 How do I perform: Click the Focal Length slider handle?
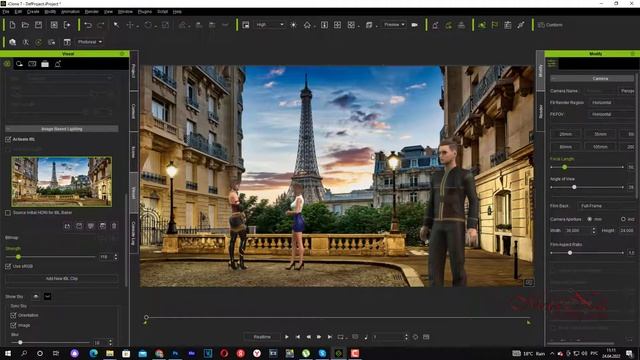tap(564, 167)
